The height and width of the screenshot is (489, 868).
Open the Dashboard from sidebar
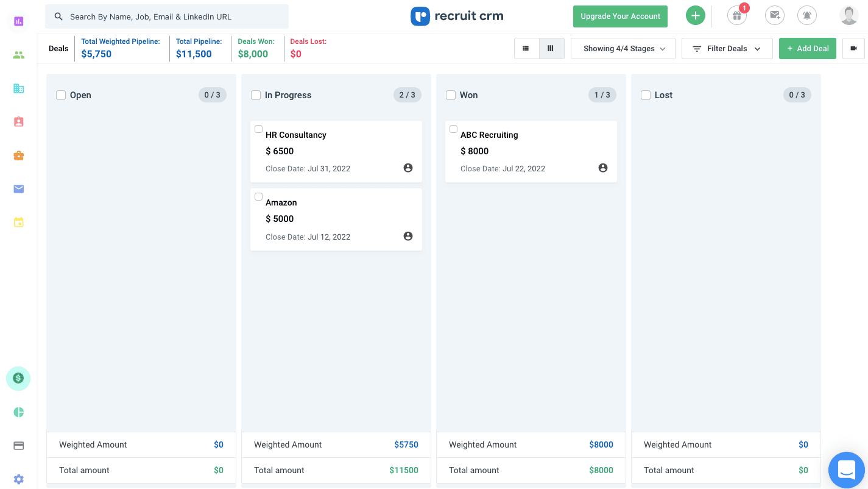coord(18,21)
